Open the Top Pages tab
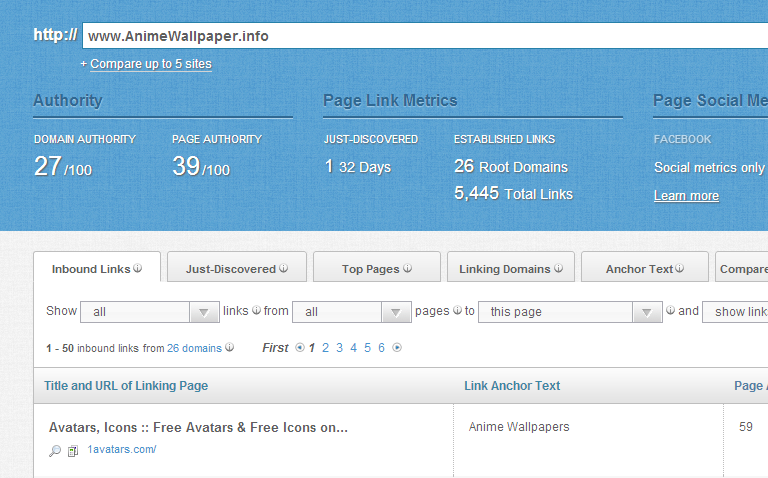This screenshot has width=768, height=478. point(377,267)
